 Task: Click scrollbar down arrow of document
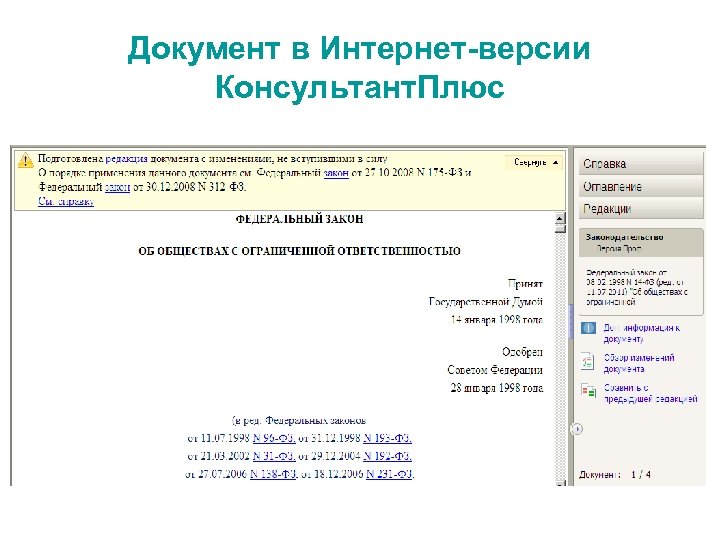click(560, 483)
